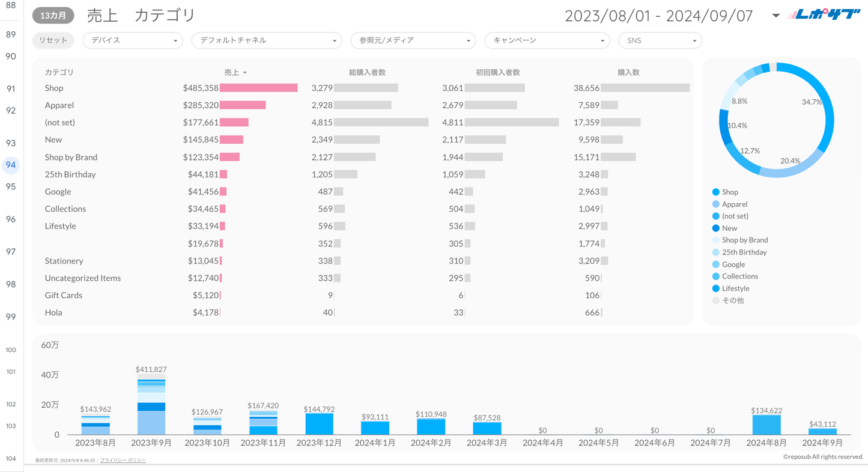The width and height of the screenshot is (868, 472).
Task: Open the プライバシー ポリシー link
Action: point(123,460)
